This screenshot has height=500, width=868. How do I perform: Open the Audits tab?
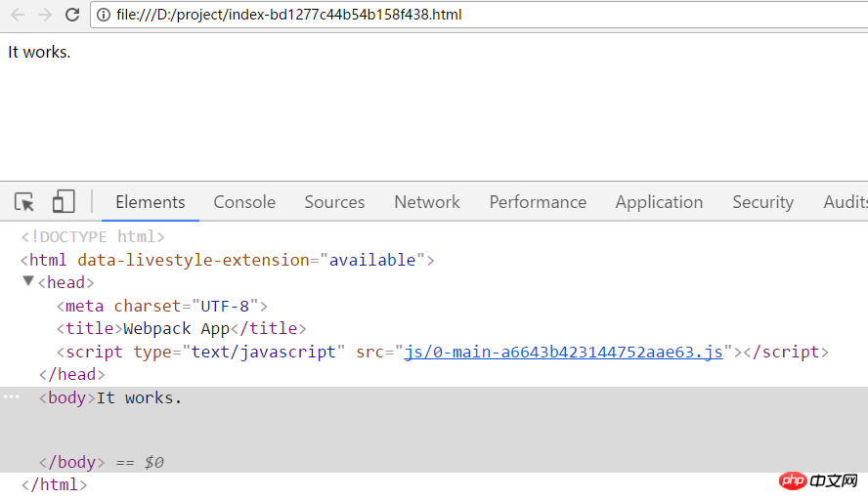[x=845, y=202]
